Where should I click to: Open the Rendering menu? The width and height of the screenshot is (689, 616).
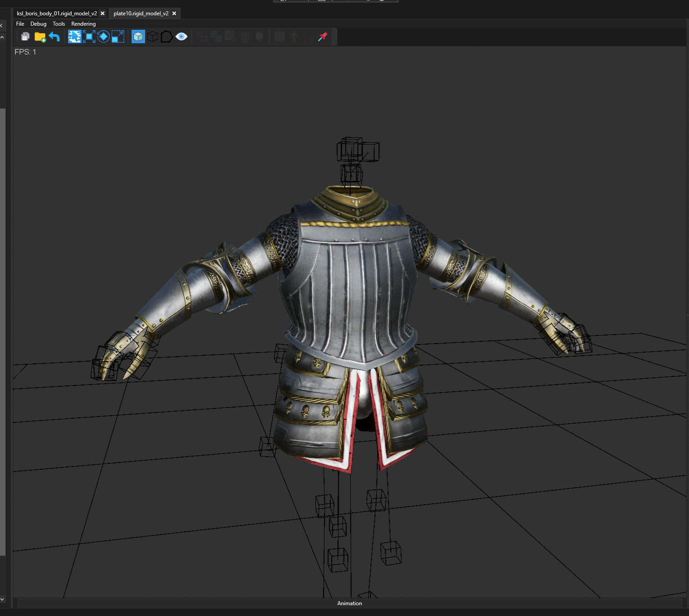tap(83, 24)
